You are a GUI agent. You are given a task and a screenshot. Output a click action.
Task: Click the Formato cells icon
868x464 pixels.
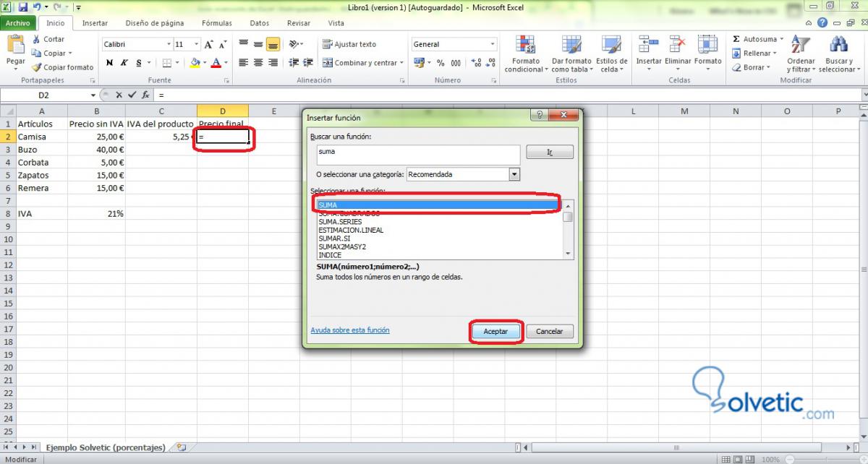(707, 45)
